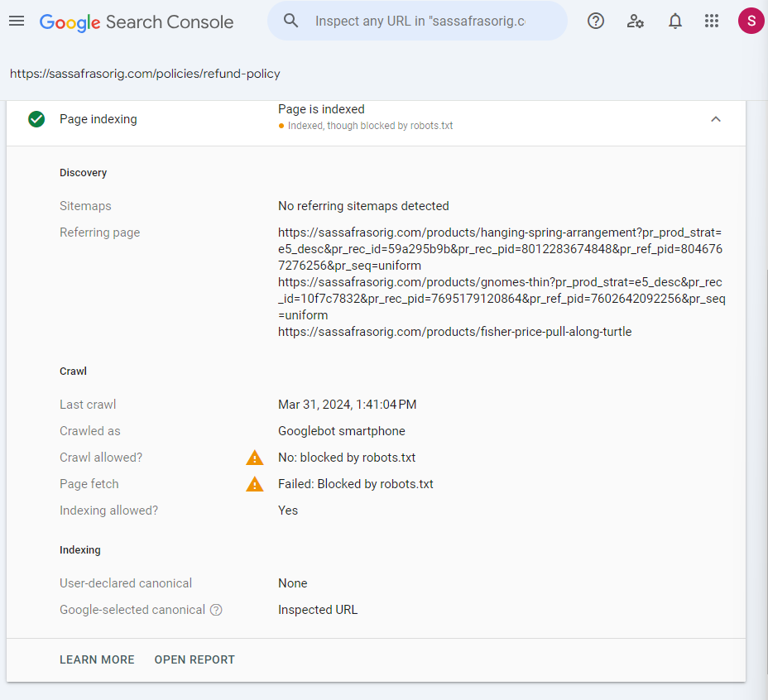Click the Inspect any URL field
Screen dimensions: 768x700
point(420,21)
